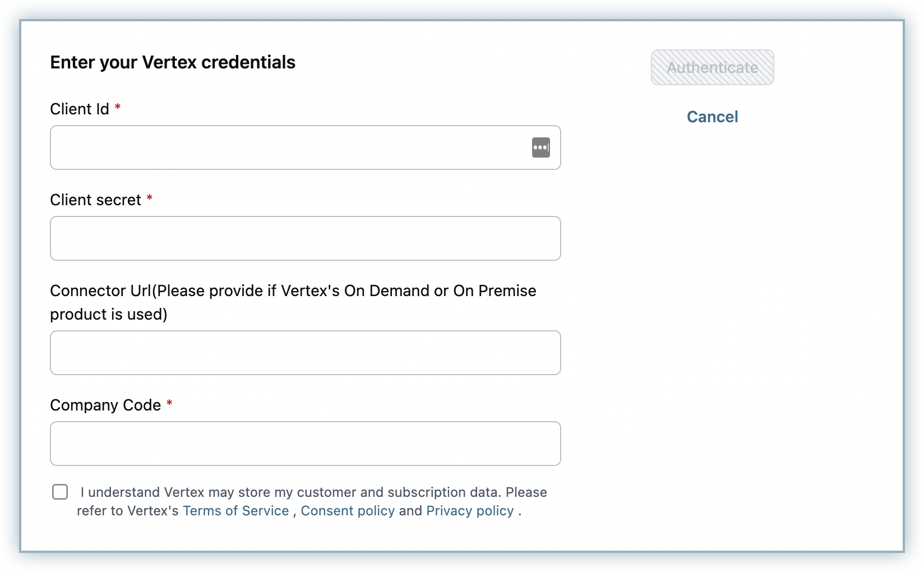924x572 pixels.
Task: Tick the Vertex data consent checkbox
Action: [x=60, y=492]
